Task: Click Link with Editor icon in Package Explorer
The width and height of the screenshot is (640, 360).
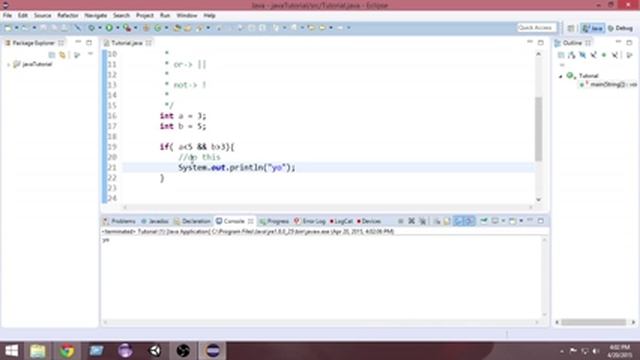Action: [62, 54]
